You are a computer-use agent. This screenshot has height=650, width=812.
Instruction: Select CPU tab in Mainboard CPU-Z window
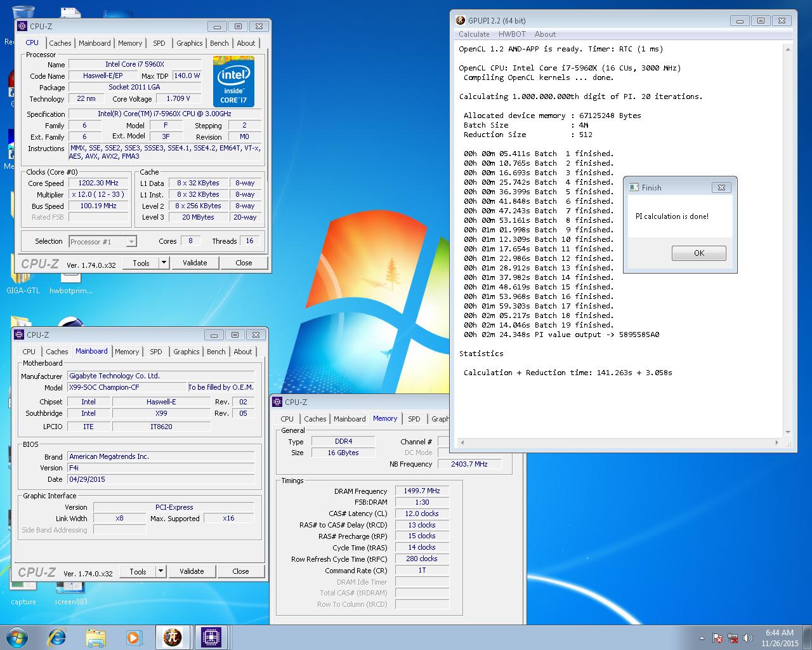click(x=29, y=352)
